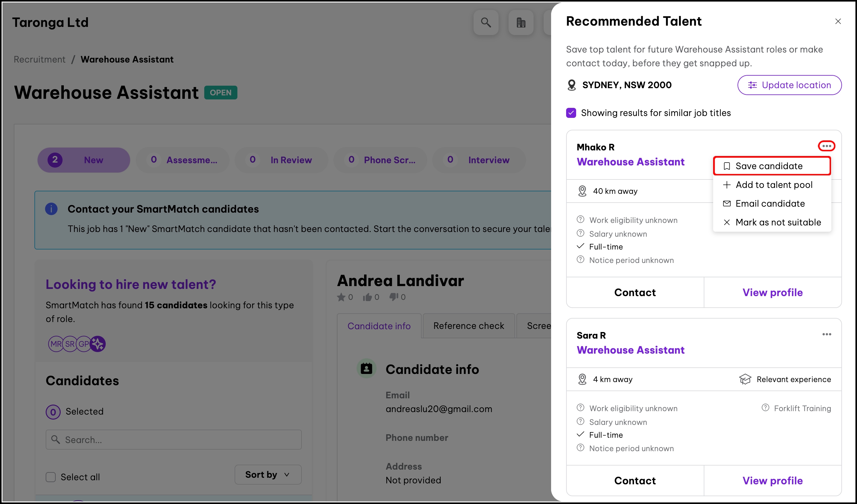Open the company building icon button
The image size is (857, 504).
pyautogui.click(x=521, y=23)
